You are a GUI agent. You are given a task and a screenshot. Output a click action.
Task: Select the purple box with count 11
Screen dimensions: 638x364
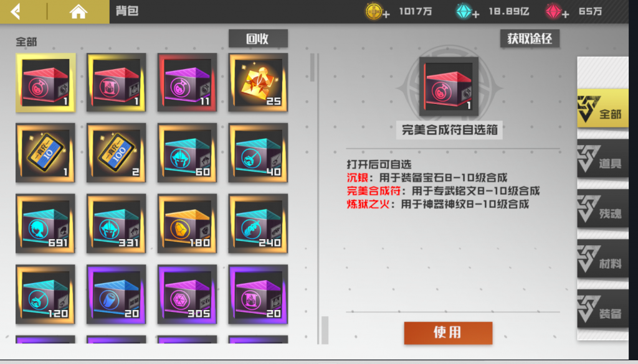(x=187, y=82)
